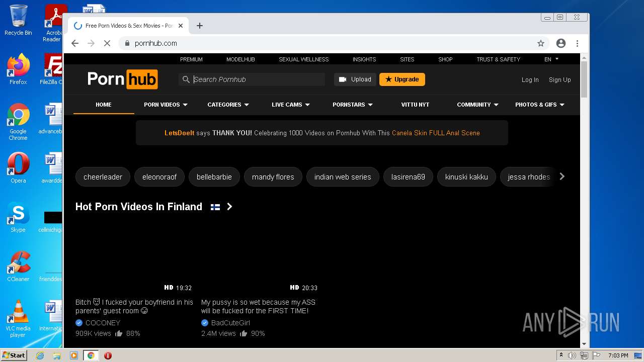Click the site logo in the header

122,79
